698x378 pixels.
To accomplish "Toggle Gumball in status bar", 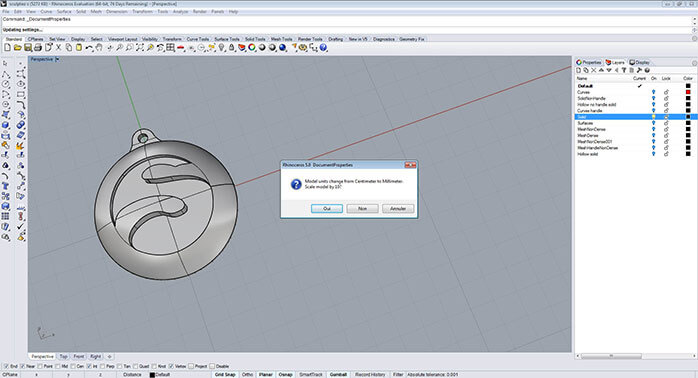I will (x=338, y=374).
